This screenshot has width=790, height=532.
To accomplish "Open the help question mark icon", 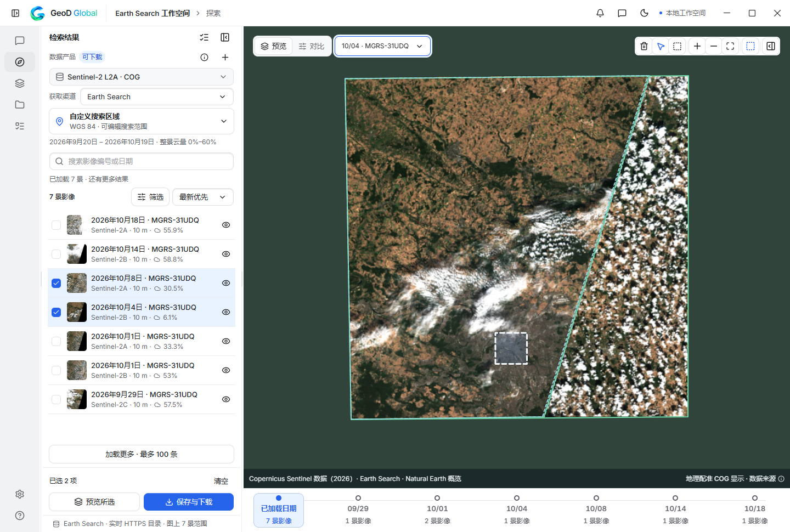I will [x=20, y=516].
